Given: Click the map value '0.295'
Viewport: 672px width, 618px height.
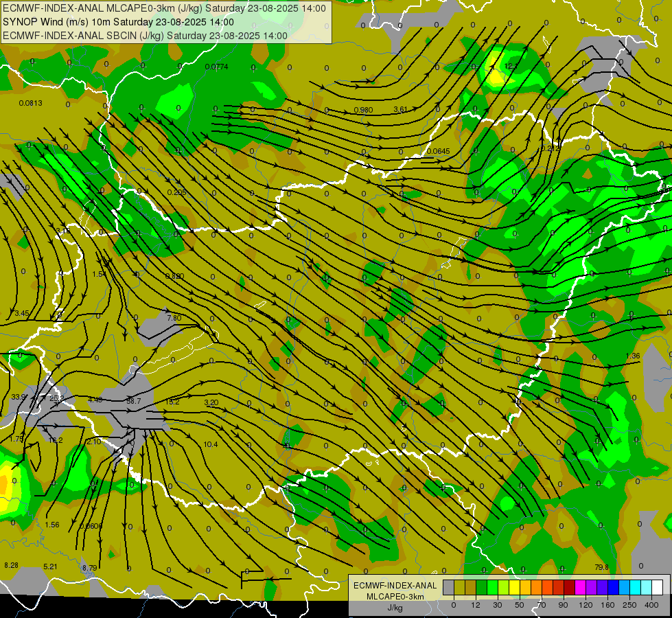Looking at the screenshot, I should pos(176,192).
